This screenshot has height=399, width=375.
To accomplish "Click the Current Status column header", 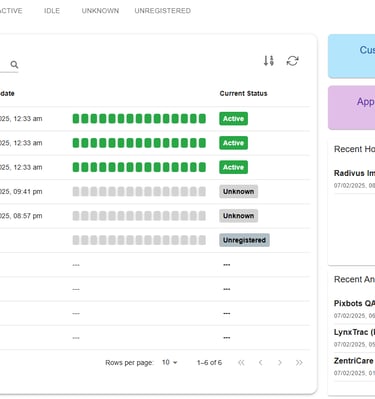I will (x=243, y=93).
